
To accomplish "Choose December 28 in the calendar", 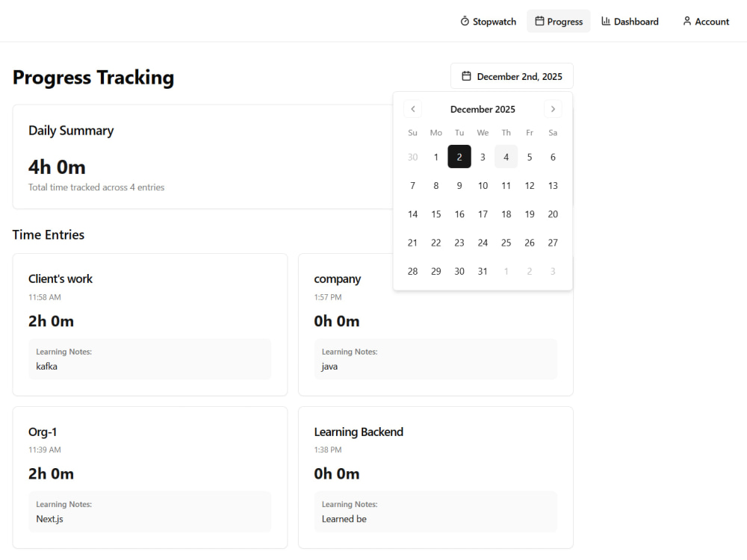I will [x=412, y=271].
